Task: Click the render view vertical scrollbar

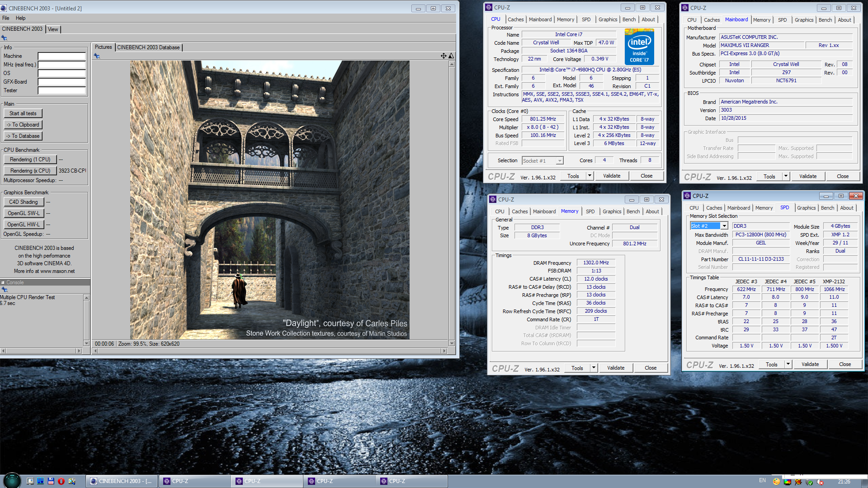Action: (452, 203)
